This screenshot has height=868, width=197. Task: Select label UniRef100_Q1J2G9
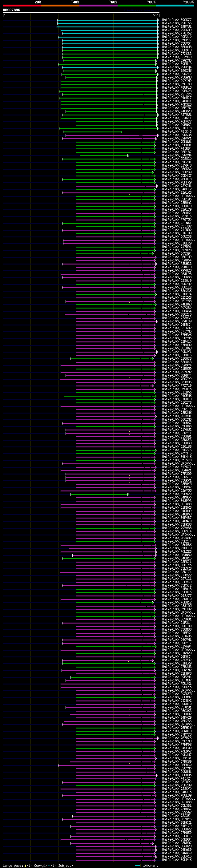(177, 172)
